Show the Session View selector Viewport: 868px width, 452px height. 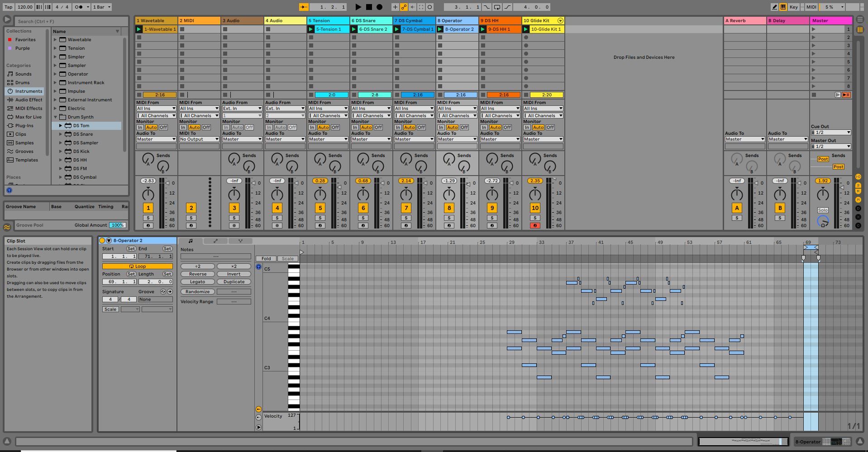[x=860, y=29]
